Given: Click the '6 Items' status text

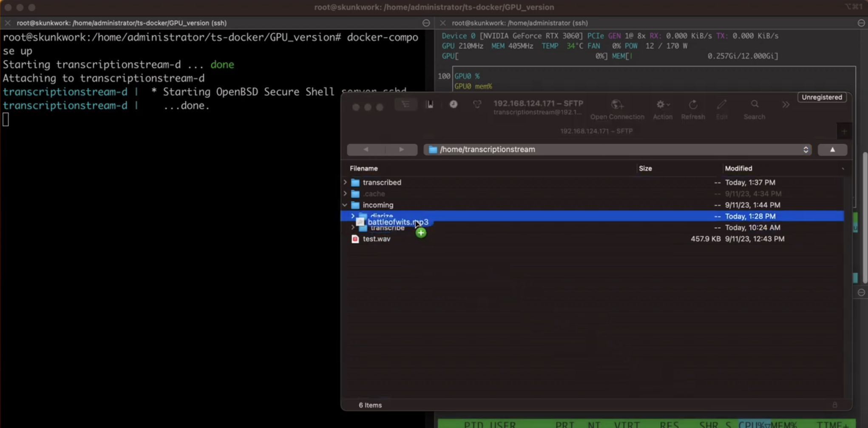Looking at the screenshot, I should point(370,405).
